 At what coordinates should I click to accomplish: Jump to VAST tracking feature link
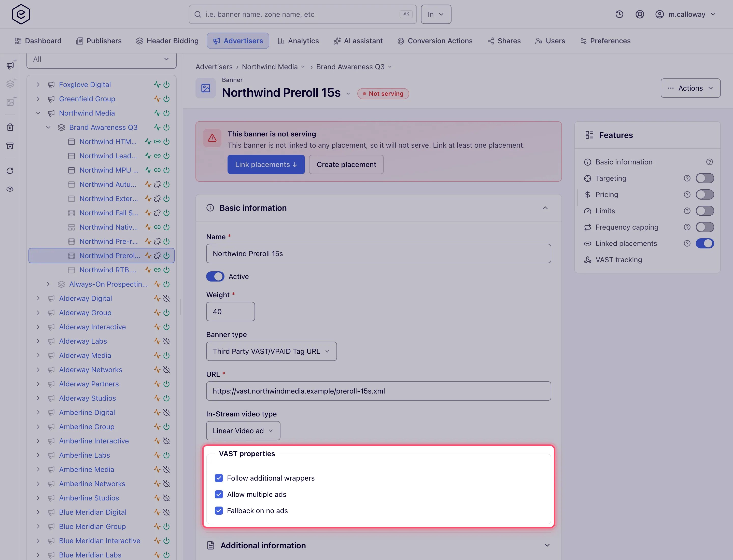pyautogui.click(x=618, y=260)
